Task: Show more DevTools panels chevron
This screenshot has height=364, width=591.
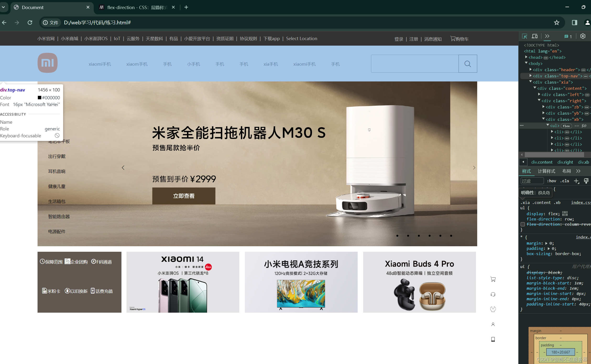Action: click(x=547, y=36)
